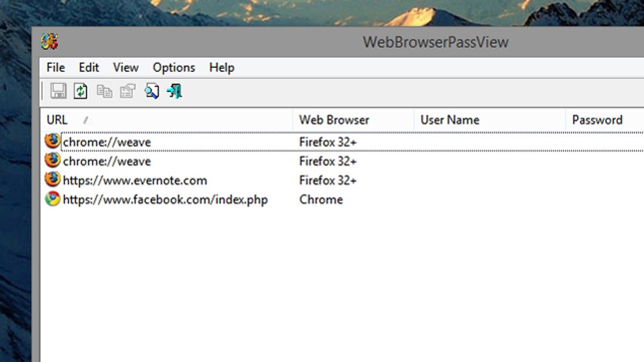The image size is (644, 362).
Task: Sort by the User Name column header
Action: 489,120
